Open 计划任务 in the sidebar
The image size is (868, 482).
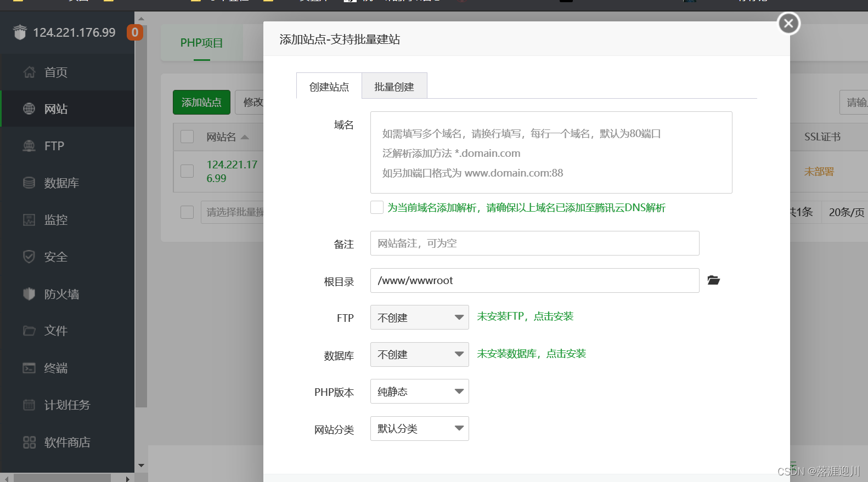[67, 405]
